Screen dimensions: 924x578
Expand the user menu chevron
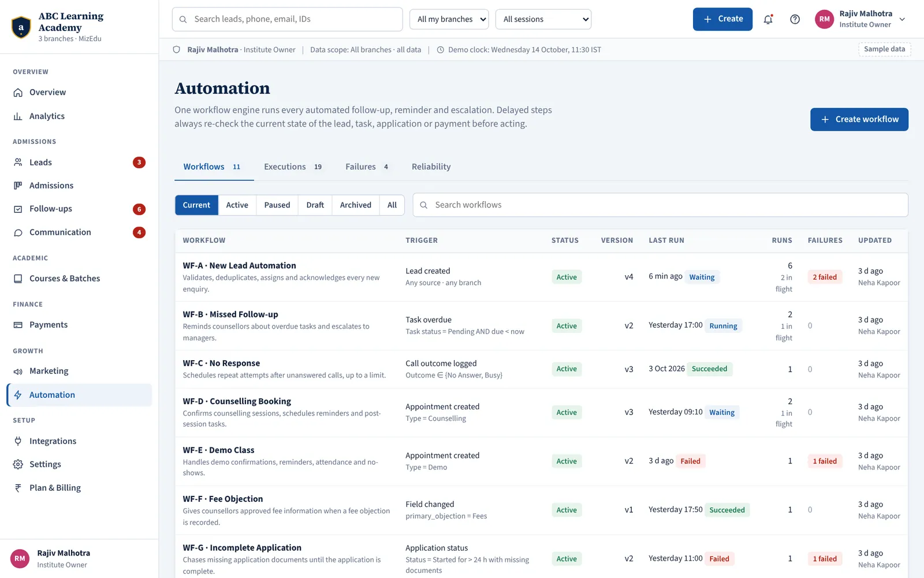pyautogui.click(x=902, y=19)
